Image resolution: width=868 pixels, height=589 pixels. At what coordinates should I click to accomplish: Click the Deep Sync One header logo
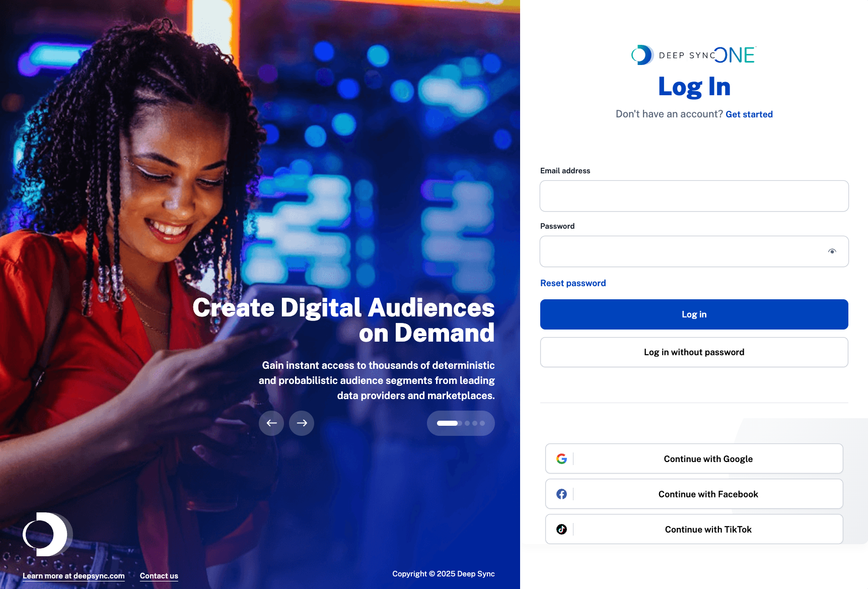(x=694, y=55)
